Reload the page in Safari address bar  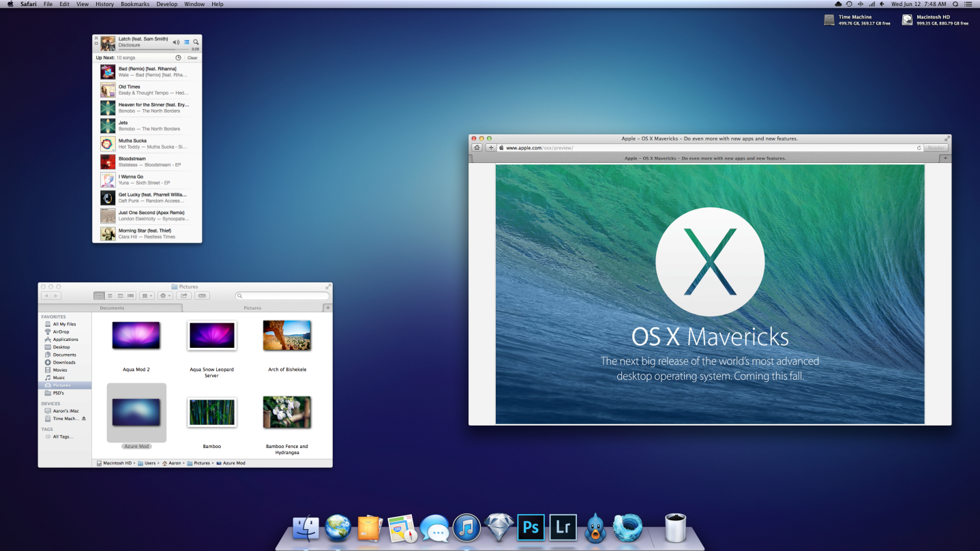click(919, 147)
